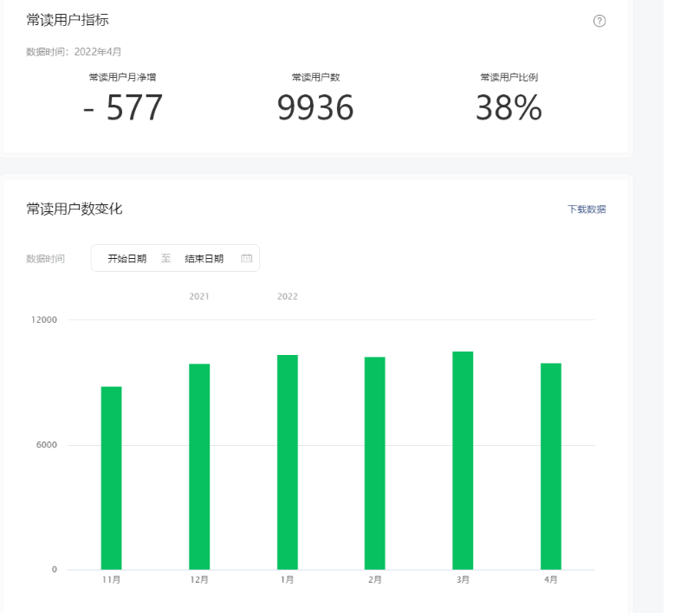Click the 2022 year label above chart

288,296
